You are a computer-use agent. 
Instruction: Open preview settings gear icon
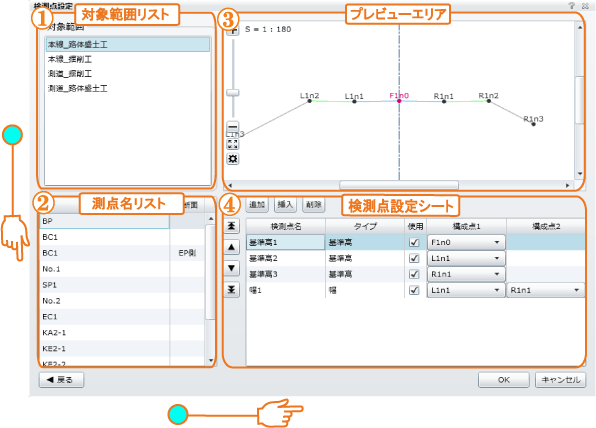click(x=233, y=159)
